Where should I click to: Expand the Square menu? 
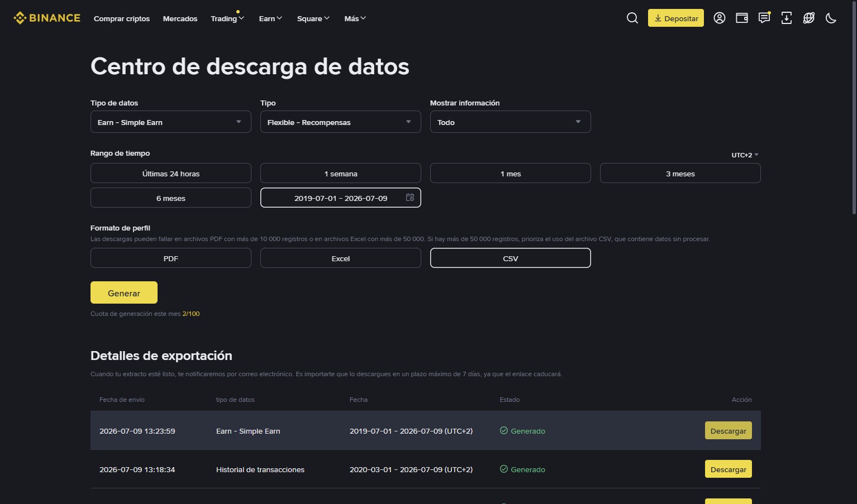pos(313,18)
